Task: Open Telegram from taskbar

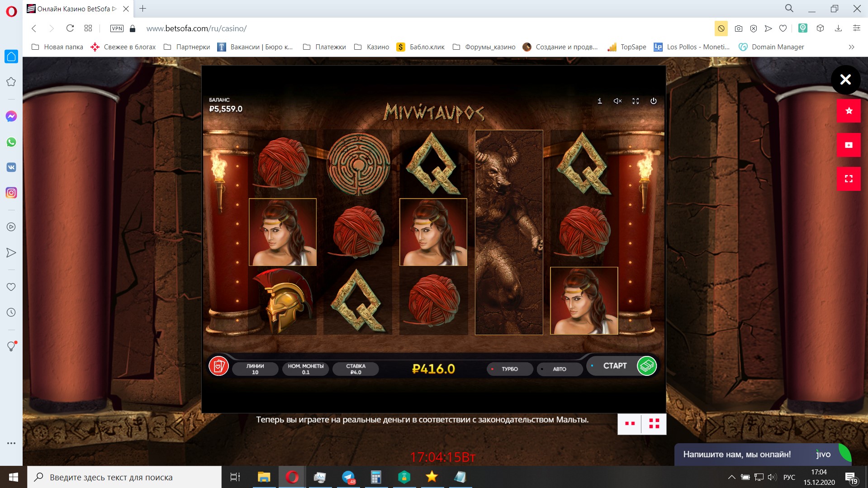Action: pos(348,477)
